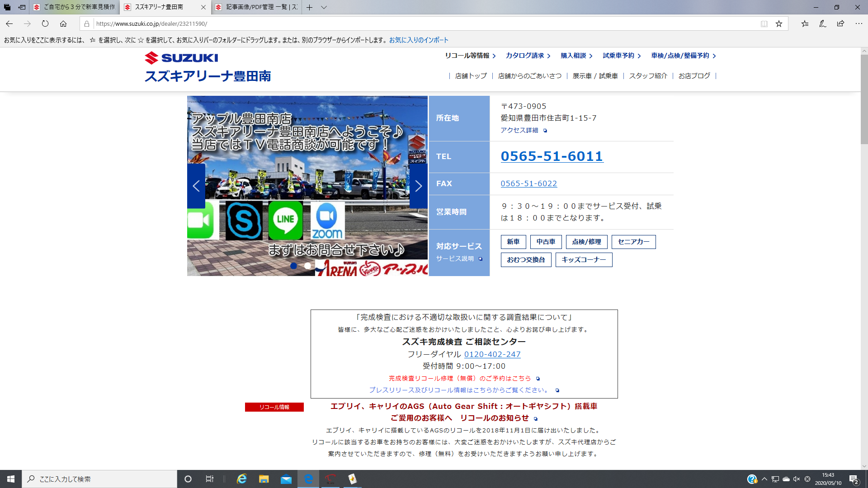This screenshot has width=868, height=488.
Task: Click the おむつ交換台 service tag
Action: 526,260
